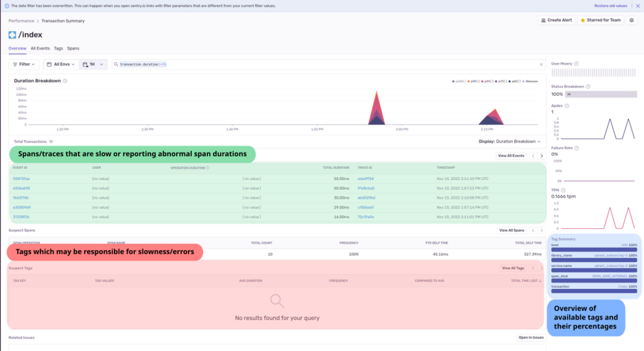Click the Status Breakdown ok bar
This screenshot has width=644, height=351.
[601, 94]
